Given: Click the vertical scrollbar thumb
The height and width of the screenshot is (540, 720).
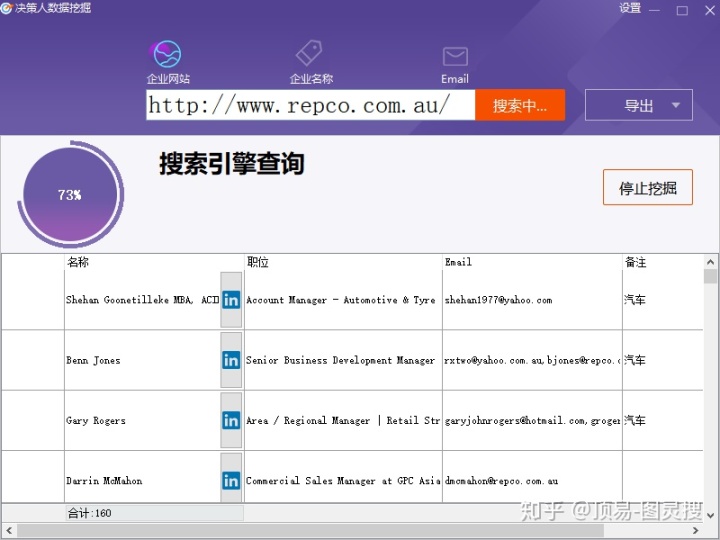Looking at the screenshot, I should click(710, 276).
